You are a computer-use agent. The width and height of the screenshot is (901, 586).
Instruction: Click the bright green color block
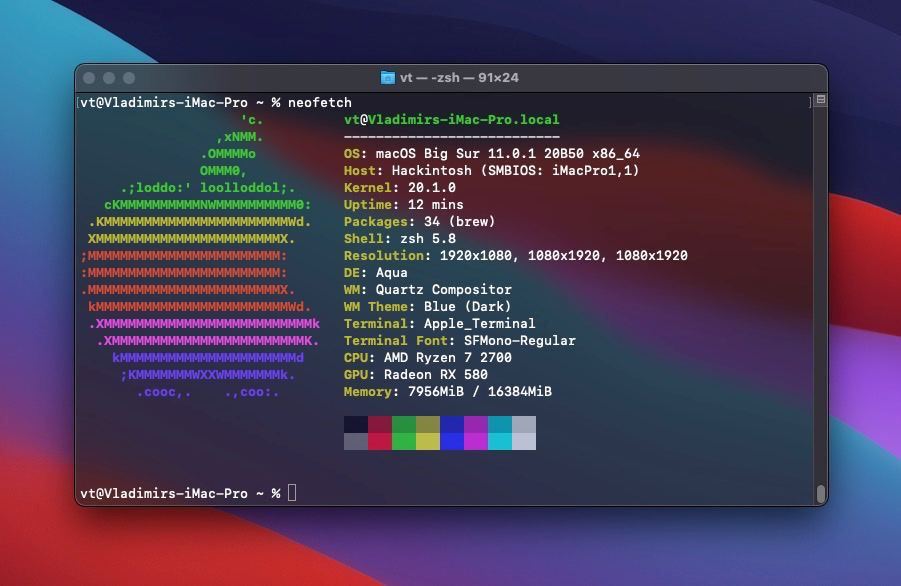(x=404, y=442)
